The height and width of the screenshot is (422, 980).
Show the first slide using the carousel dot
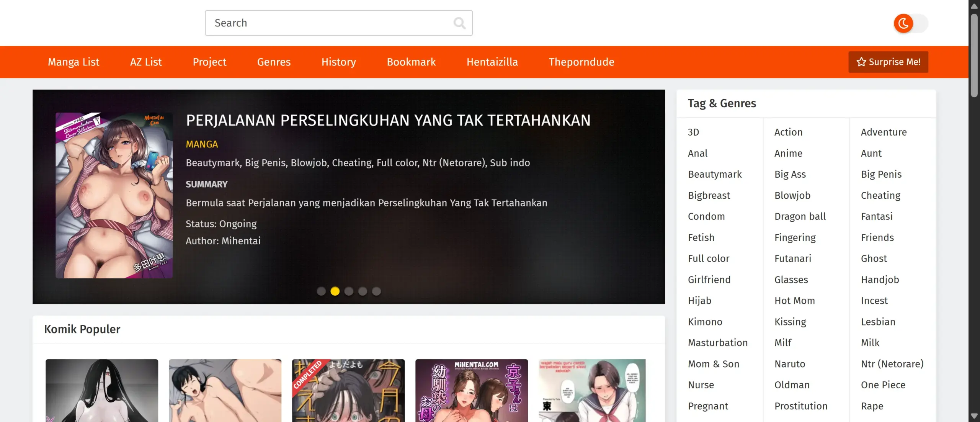[321, 291]
